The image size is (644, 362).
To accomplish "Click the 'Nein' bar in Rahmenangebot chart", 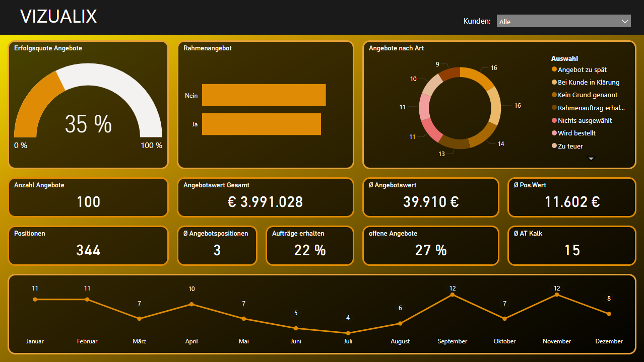I will [x=264, y=95].
